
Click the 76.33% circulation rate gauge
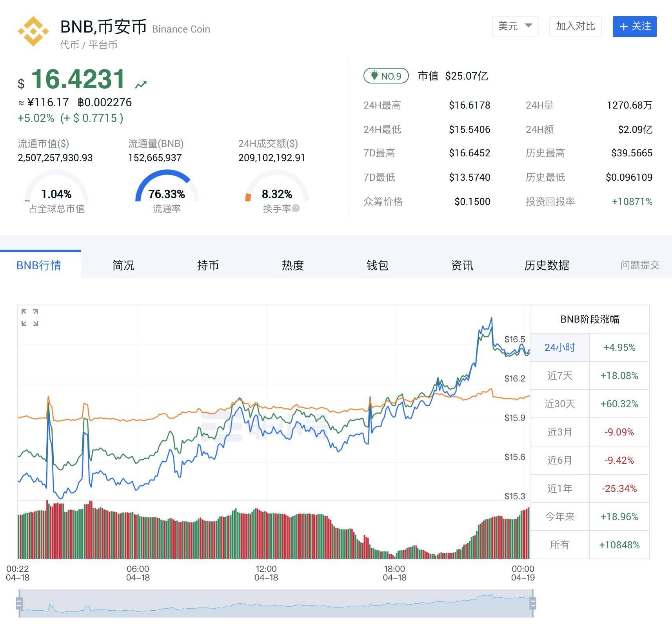pyautogui.click(x=167, y=186)
